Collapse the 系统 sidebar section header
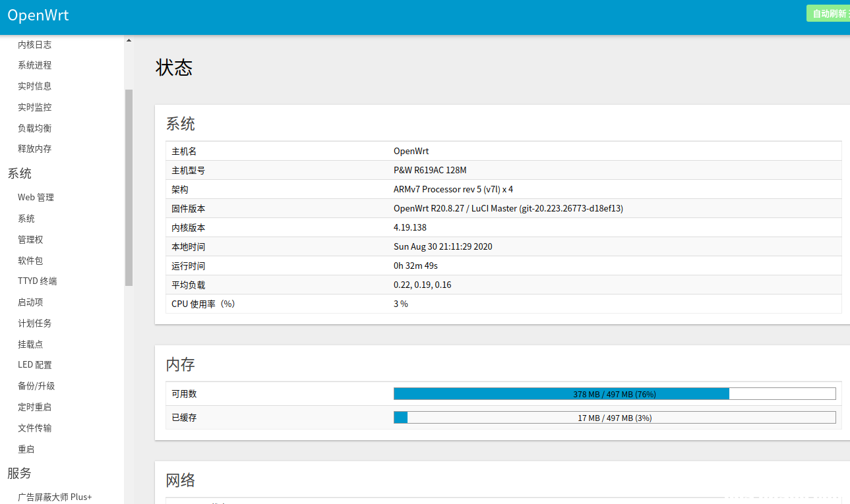Image resolution: width=850 pixels, height=504 pixels. (x=20, y=174)
